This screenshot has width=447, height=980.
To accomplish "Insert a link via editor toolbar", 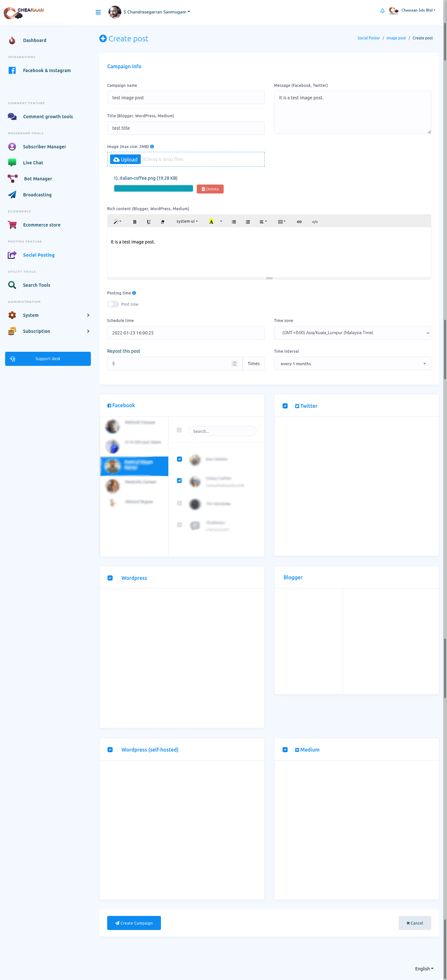I will pos(299,222).
